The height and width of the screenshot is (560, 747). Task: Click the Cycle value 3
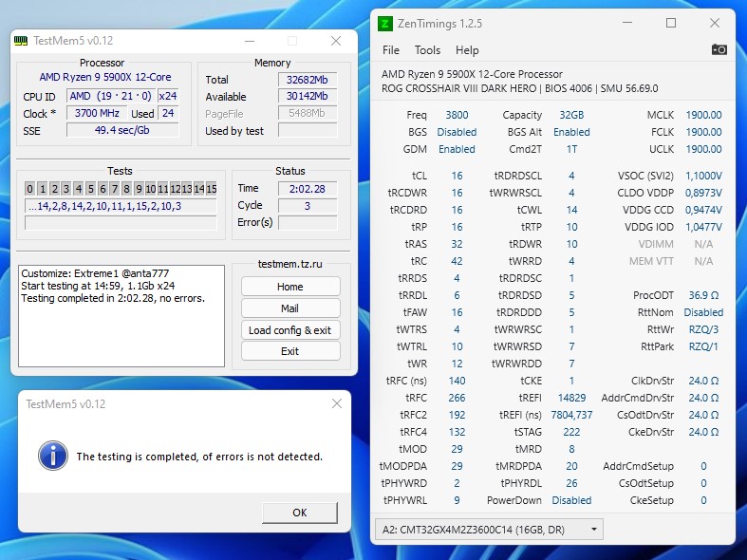[308, 206]
